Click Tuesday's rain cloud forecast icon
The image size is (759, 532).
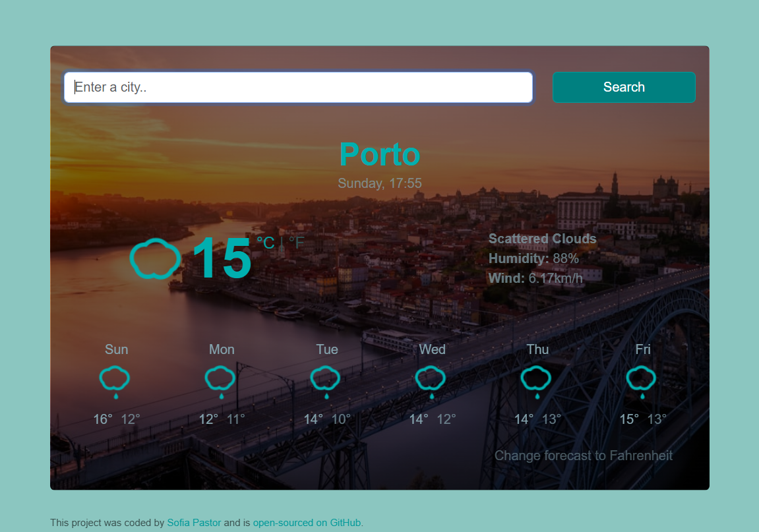coord(326,381)
